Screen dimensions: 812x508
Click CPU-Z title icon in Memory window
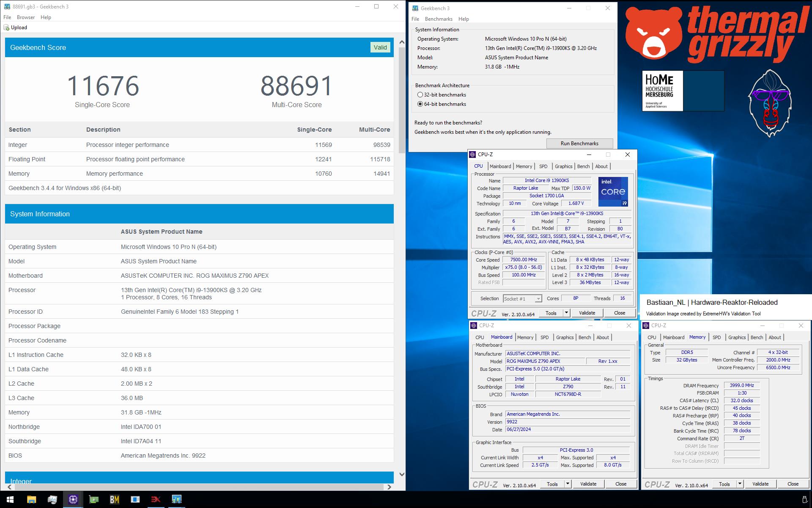[647, 326]
